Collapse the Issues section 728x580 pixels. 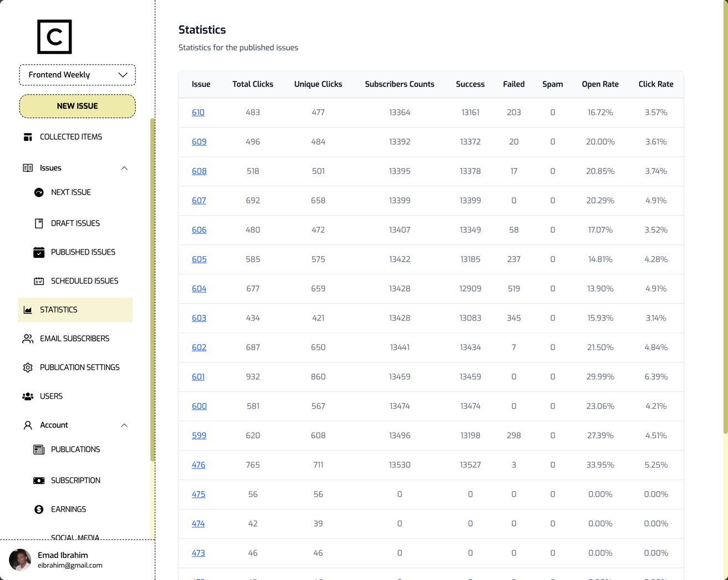124,168
